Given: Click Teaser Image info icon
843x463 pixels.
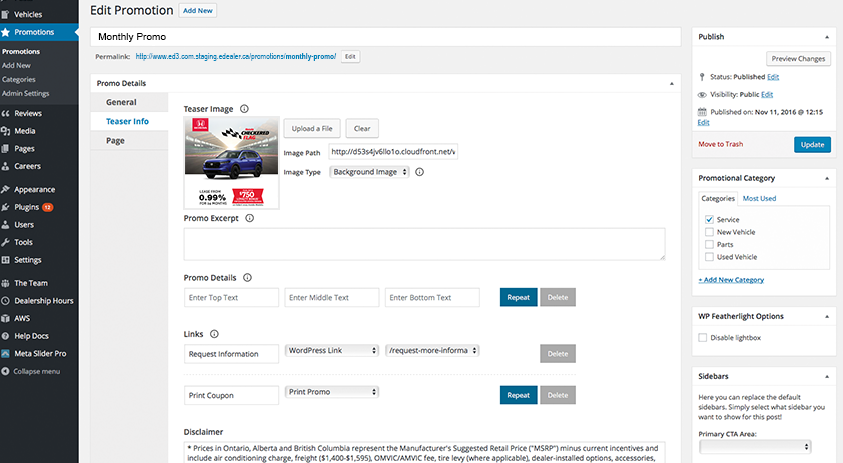Looking at the screenshot, I should [x=244, y=109].
